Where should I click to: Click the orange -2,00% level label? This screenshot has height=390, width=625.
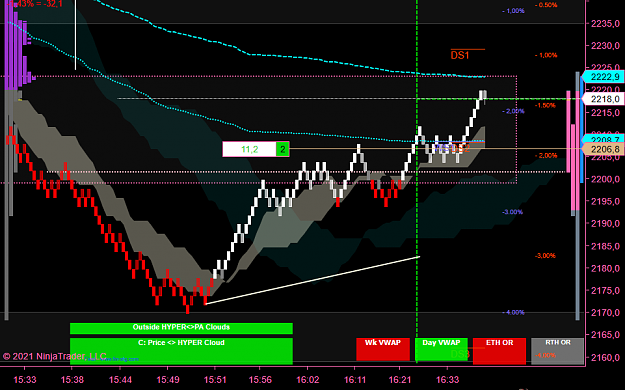[x=546, y=156]
